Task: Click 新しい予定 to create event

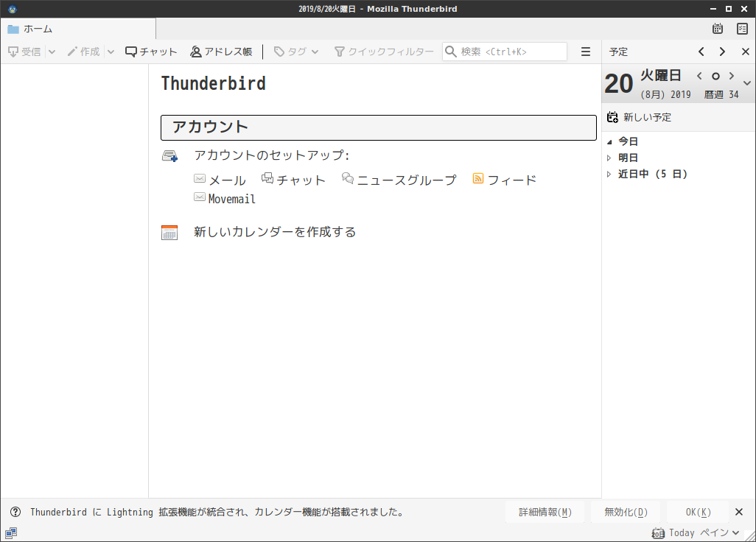Action: (639, 117)
